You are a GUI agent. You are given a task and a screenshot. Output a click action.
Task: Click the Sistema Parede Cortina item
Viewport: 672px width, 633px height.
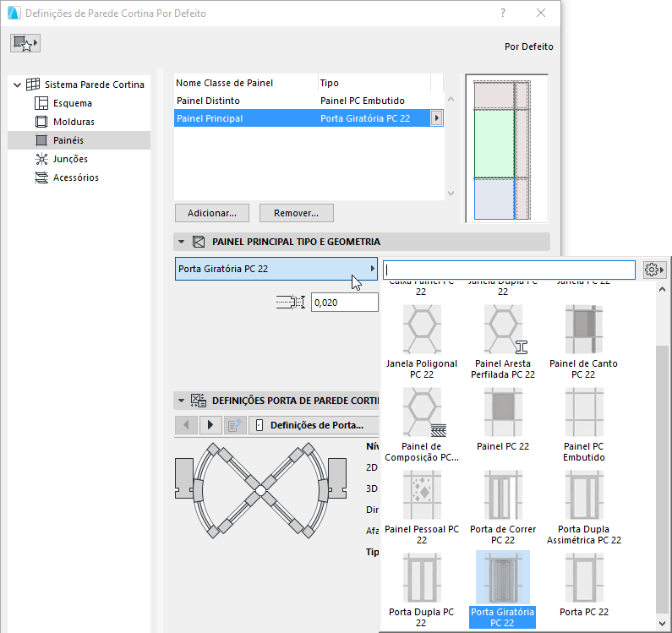pyautogui.click(x=95, y=85)
